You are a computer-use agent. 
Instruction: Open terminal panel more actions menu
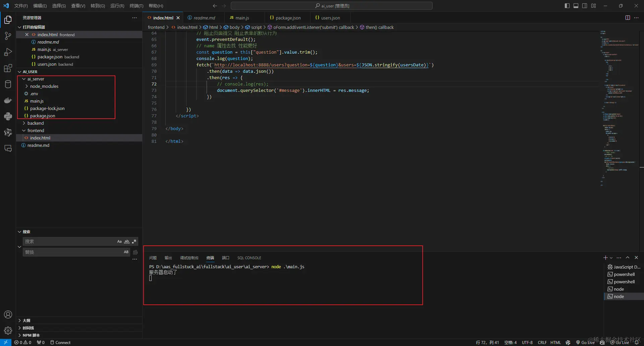(x=619, y=257)
